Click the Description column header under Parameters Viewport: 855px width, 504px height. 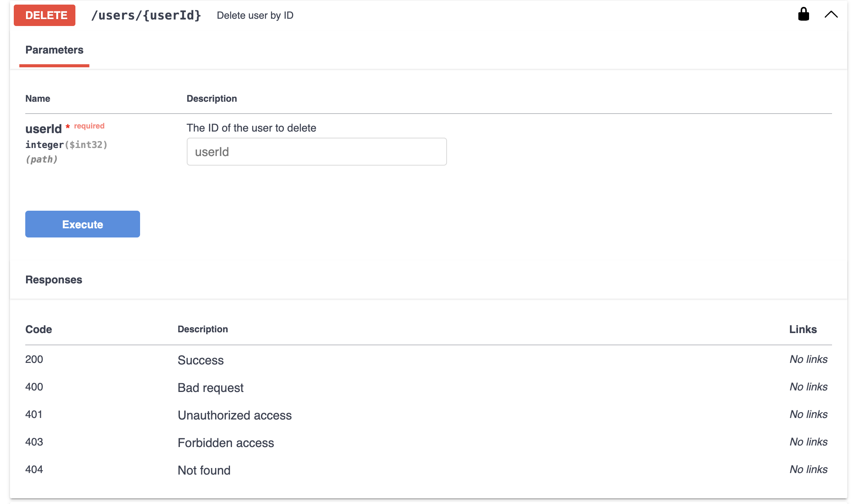pos(212,98)
